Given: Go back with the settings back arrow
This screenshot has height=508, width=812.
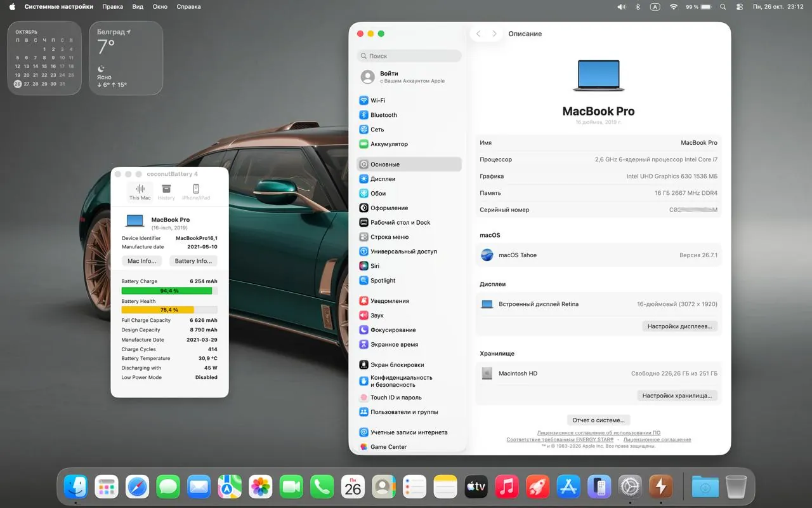Looking at the screenshot, I should point(478,34).
